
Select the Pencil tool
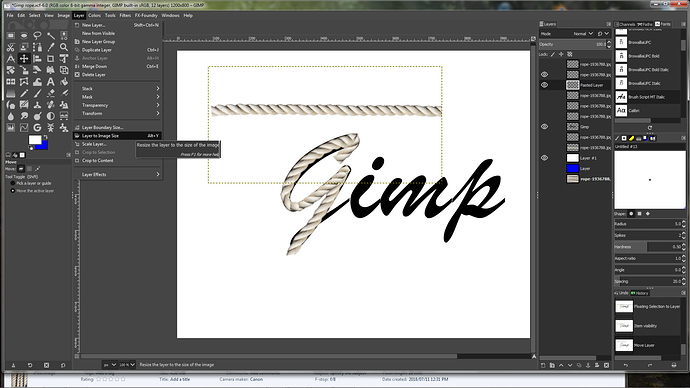24,93
